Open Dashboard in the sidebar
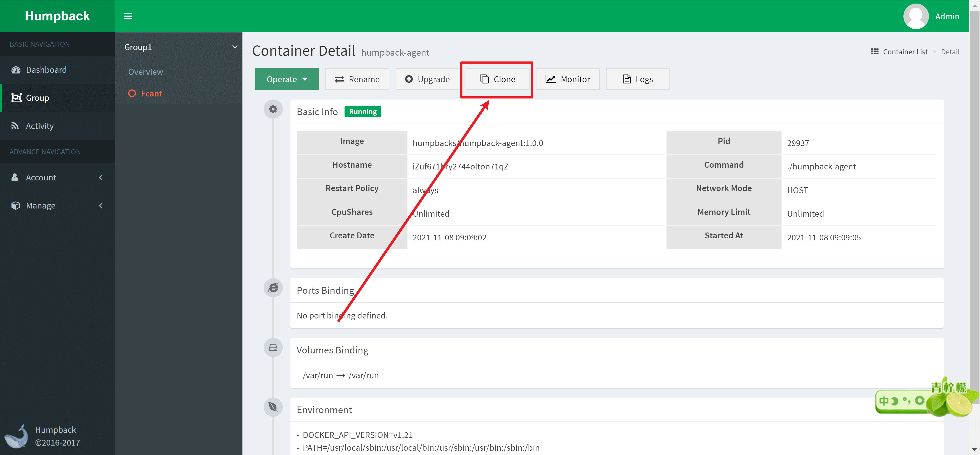This screenshot has width=980, height=455. 46,70
